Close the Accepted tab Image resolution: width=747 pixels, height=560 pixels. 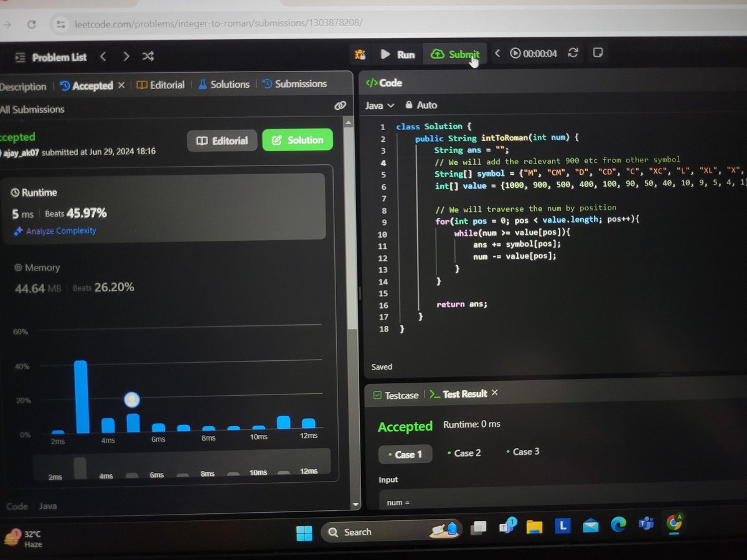click(x=121, y=85)
